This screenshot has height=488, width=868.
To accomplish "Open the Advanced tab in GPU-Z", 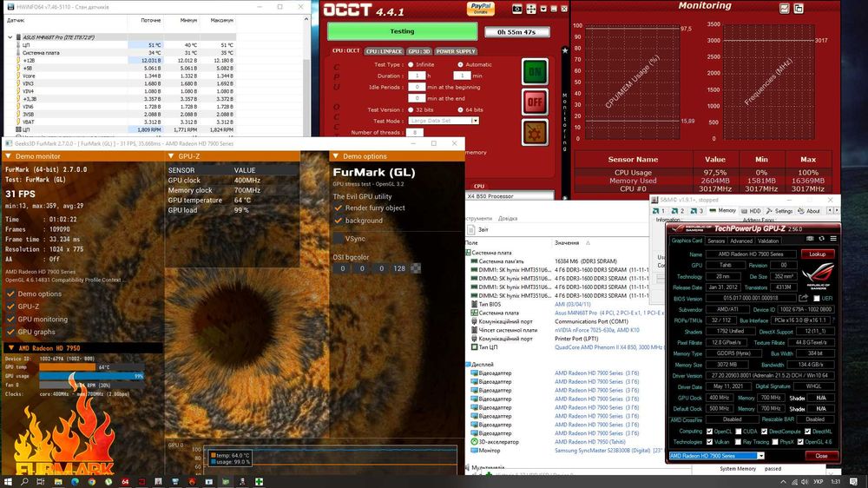I will coord(740,241).
